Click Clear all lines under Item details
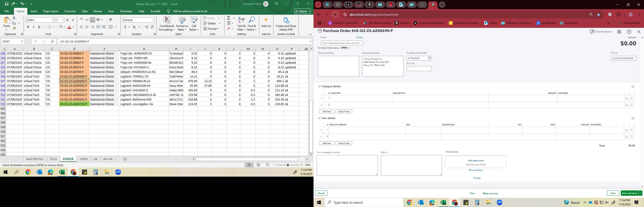Image resolution: width=644 pixels, height=207 pixels. (x=344, y=143)
